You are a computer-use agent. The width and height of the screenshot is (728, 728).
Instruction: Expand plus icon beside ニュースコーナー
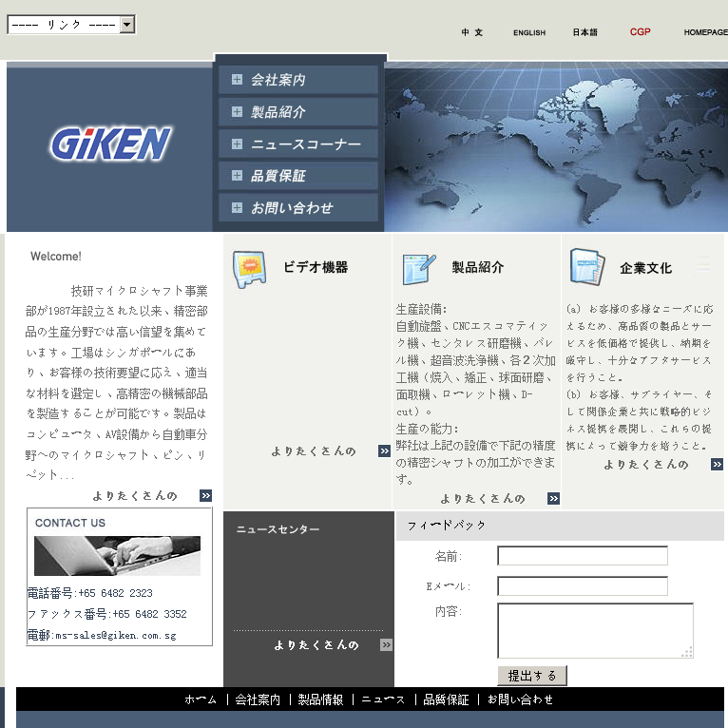pyautogui.click(x=237, y=144)
